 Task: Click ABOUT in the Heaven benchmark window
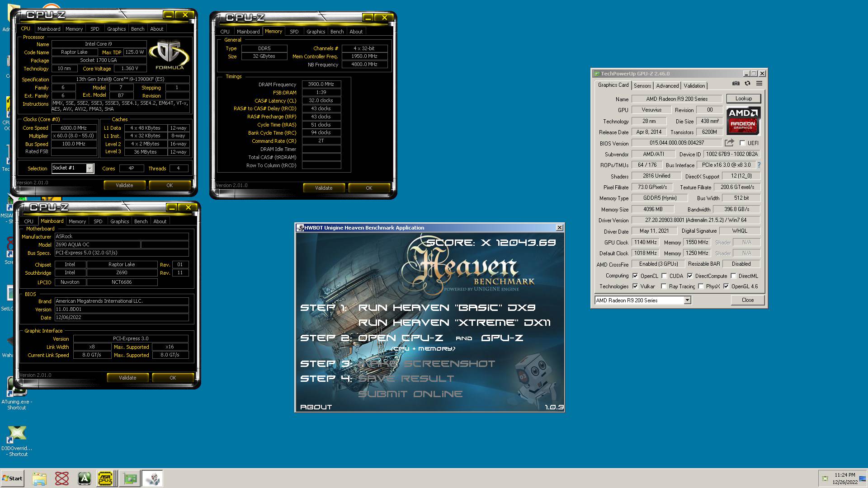(x=316, y=407)
